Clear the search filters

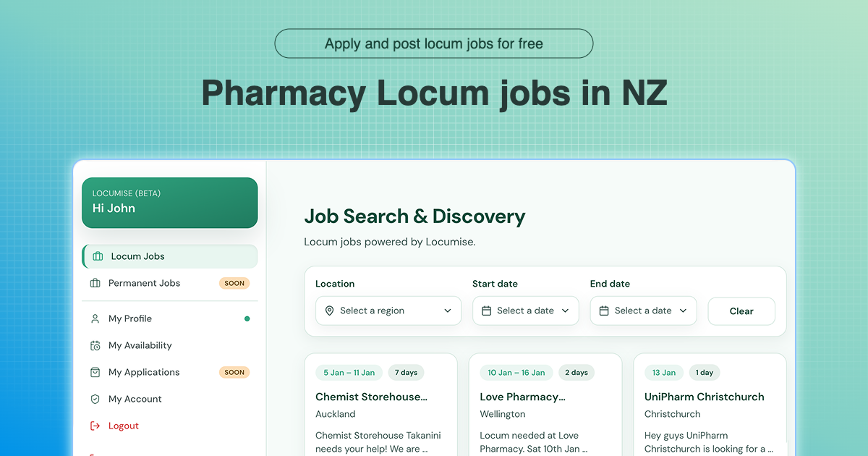click(741, 311)
